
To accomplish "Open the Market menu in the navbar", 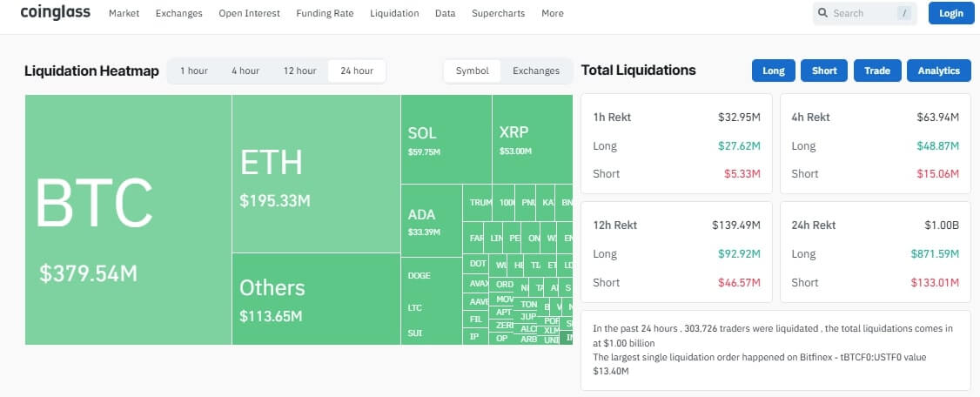I will point(124,13).
